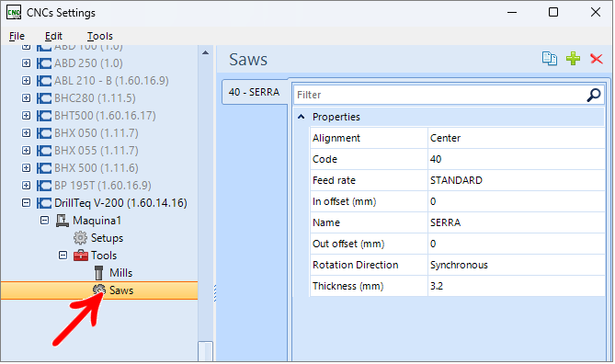The height and width of the screenshot is (364, 615).
Task: Select the BHX 500 (1.11.6) tree label
Action: coord(97,168)
